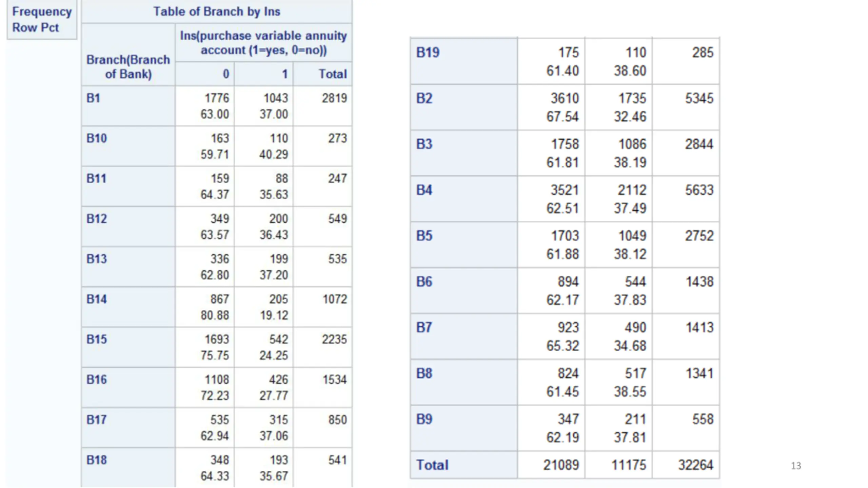
Task: Click the B6 total cell 1438
Action: (686, 290)
